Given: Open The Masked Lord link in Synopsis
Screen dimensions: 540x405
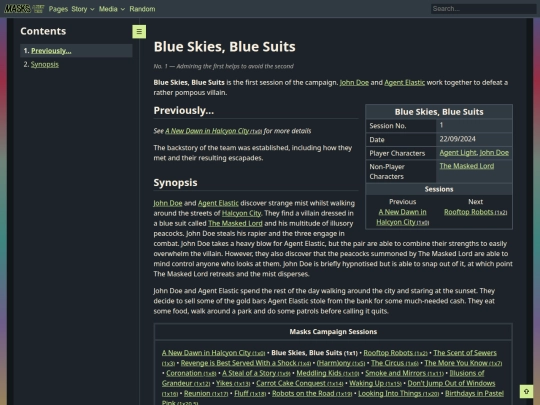Looking at the screenshot, I should tap(235, 224).
